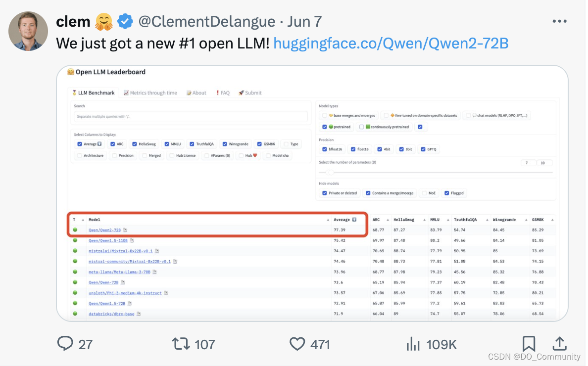Open the Submit tab
Image resolution: width=588 pixels, height=366 pixels.
click(250, 92)
